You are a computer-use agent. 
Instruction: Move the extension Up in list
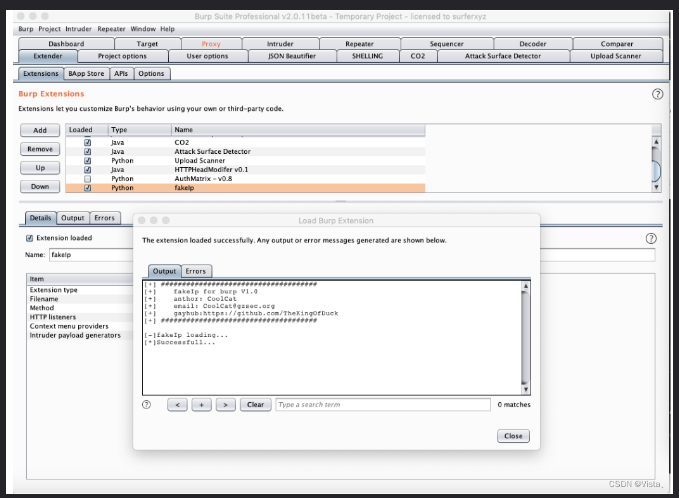pos(40,168)
